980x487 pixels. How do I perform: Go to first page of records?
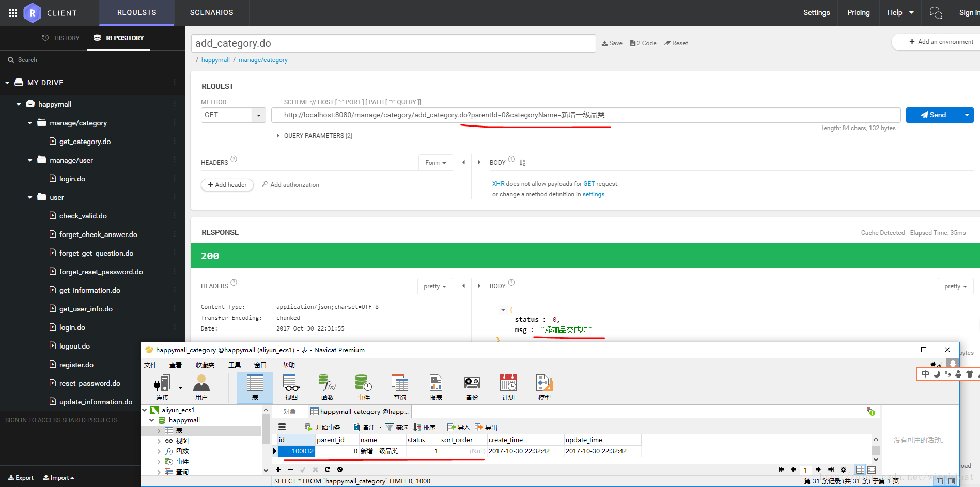click(x=781, y=469)
